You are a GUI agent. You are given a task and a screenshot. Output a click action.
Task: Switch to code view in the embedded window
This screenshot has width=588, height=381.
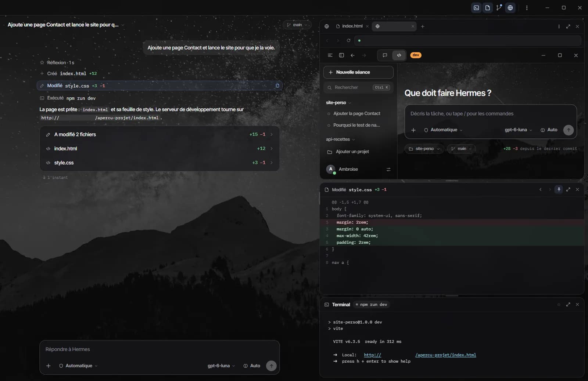[399, 55]
